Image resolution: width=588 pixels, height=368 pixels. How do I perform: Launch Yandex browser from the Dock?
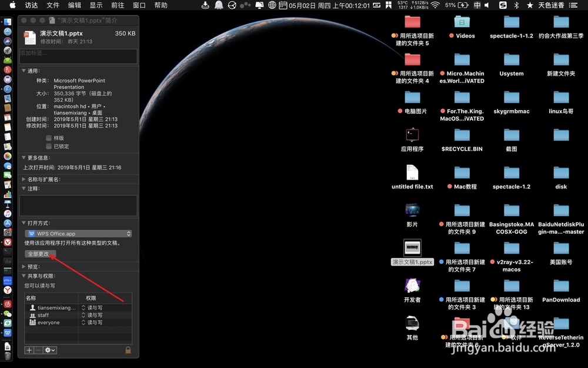8,290
